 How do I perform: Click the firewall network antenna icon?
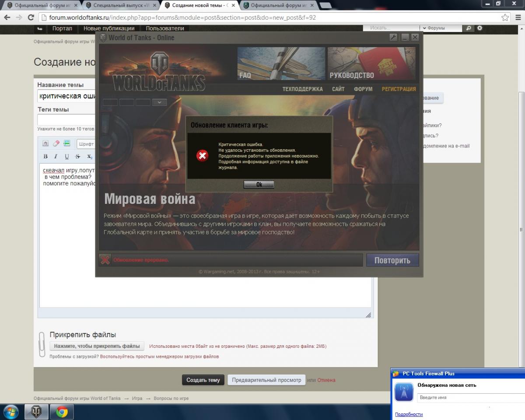pos(404,392)
